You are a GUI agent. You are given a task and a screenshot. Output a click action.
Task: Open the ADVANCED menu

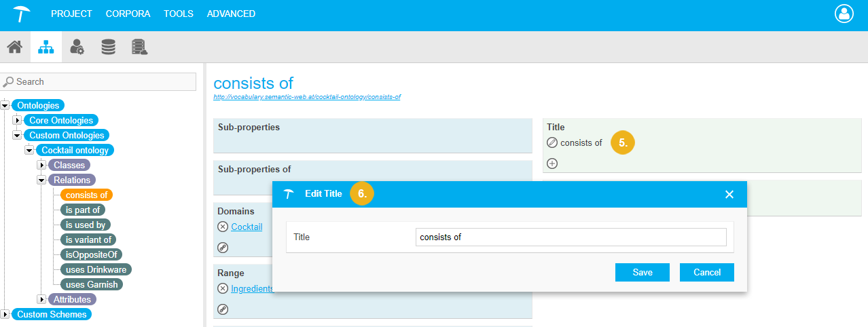pyautogui.click(x=231, y=14)
